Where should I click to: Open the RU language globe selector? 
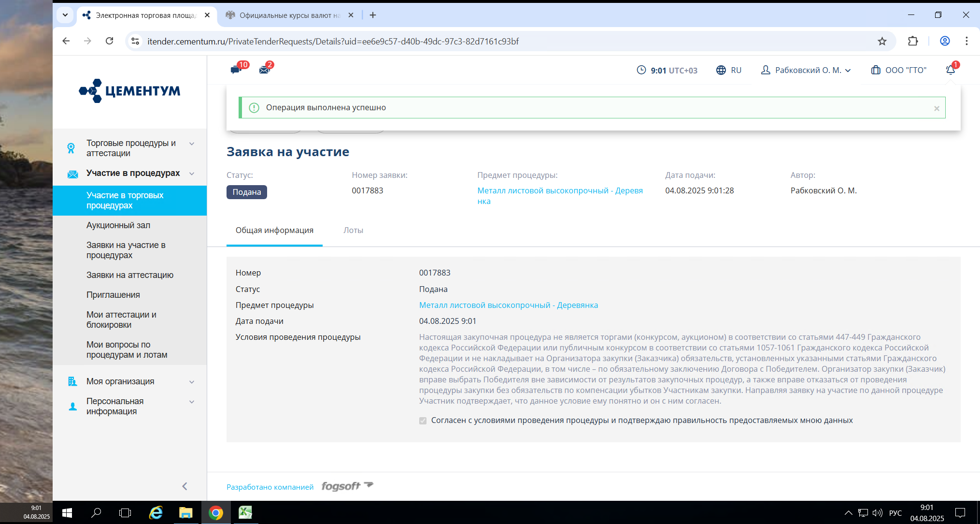[729, 70]
